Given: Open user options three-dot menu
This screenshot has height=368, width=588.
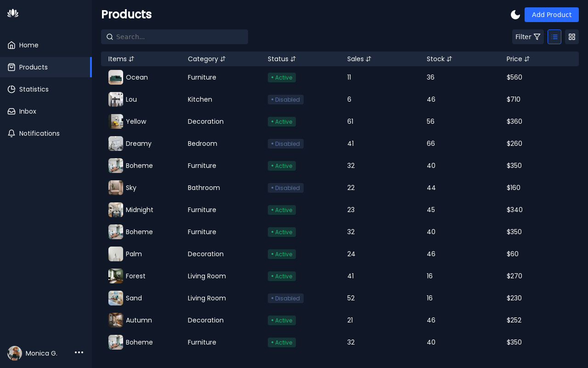Looking at the screenshot, I should tap(79, 352).
